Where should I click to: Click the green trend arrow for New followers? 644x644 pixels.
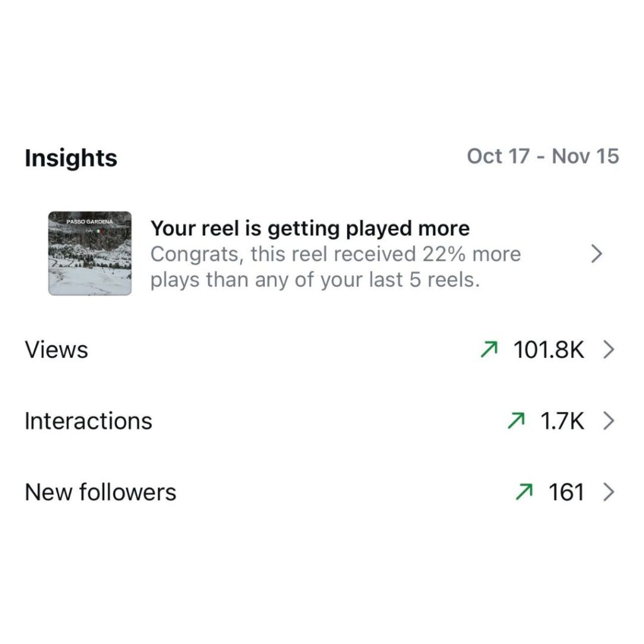(524, 492)
